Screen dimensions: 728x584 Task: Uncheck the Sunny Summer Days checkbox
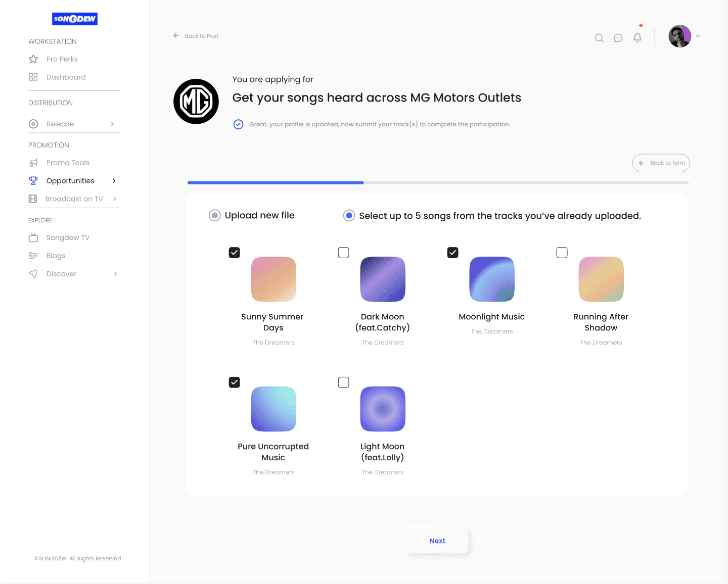click(235, 253)
